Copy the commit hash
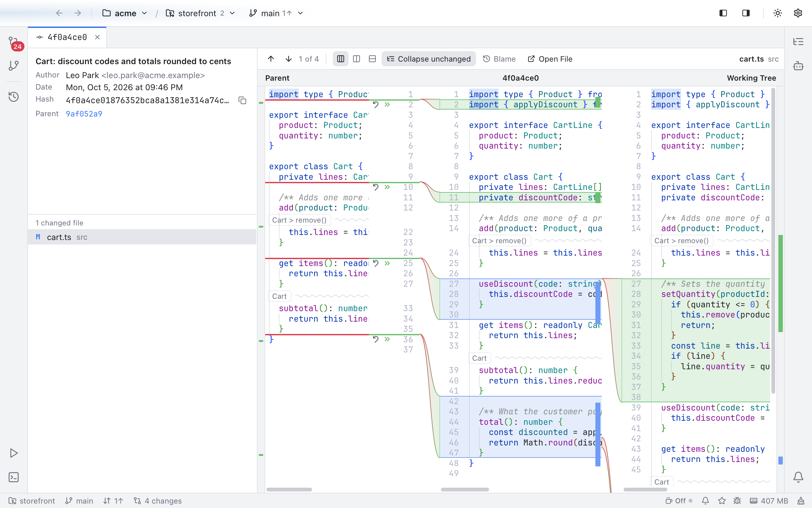 242,100
